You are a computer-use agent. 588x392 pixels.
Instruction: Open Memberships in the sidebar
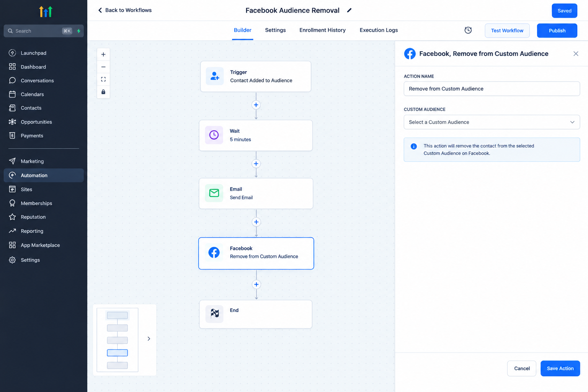[x=44, y=203]
